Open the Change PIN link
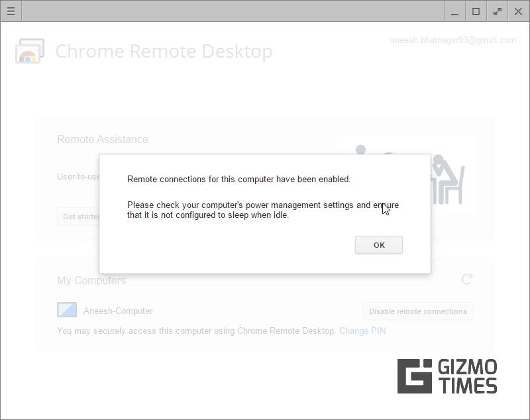This screenshot has height=420, width=530. click(362, 331)
